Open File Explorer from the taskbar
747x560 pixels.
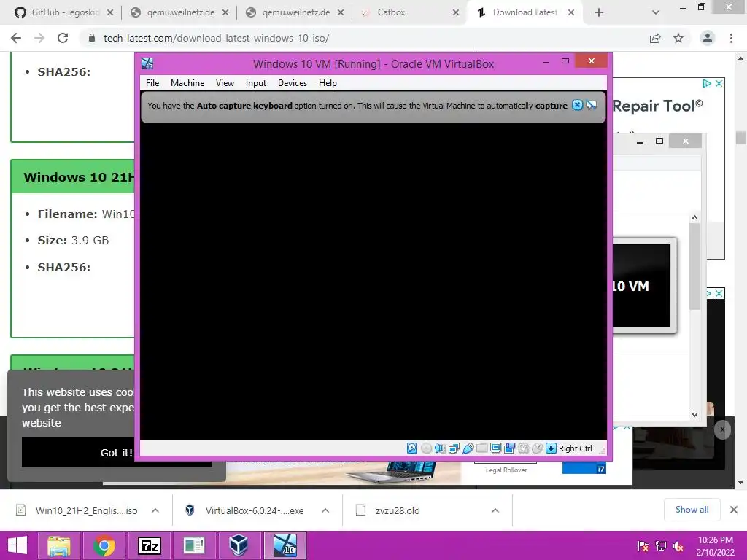[59, 545]
